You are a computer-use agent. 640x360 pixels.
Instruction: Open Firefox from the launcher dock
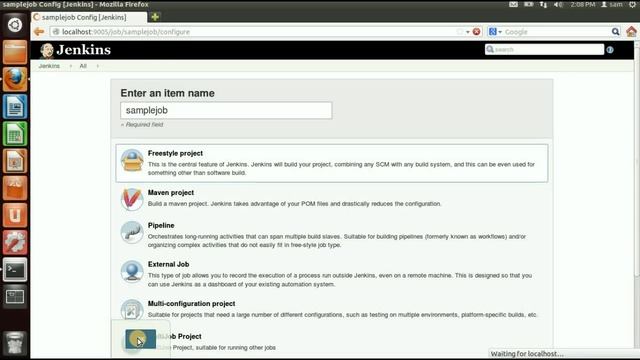pos(15,79)
